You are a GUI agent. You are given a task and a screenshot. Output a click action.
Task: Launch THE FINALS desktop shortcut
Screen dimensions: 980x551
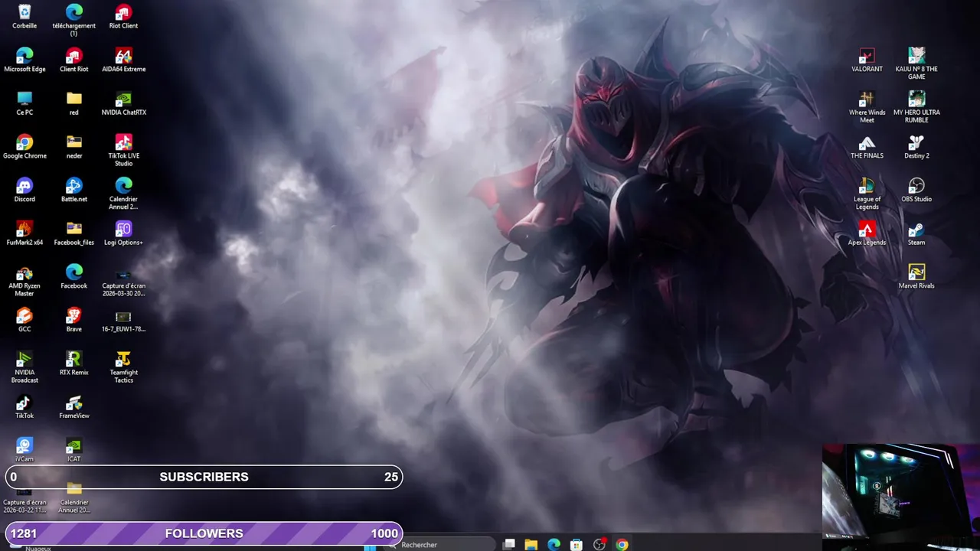click(867, 142)
